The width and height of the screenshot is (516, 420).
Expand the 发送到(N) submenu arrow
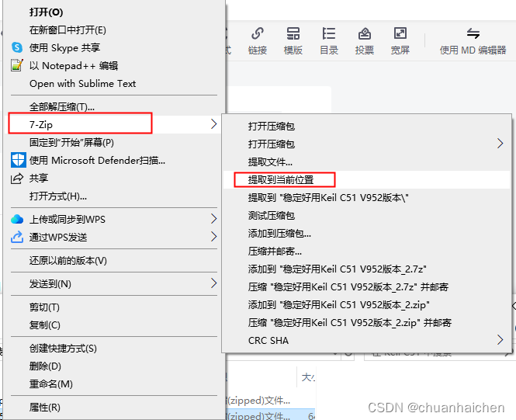pyautogui.click(x=214, y=283)
